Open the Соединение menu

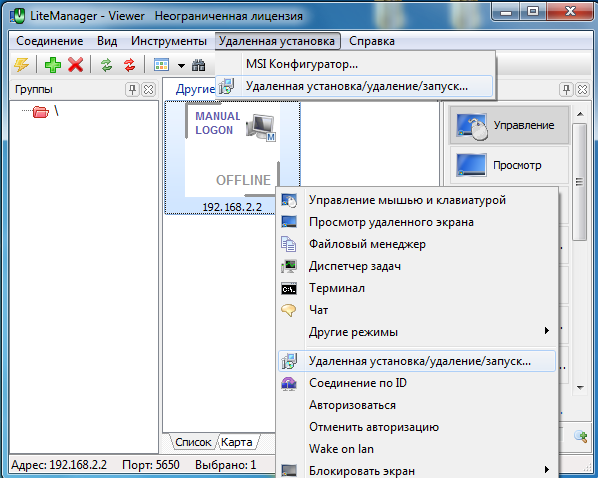coord(50,41)
